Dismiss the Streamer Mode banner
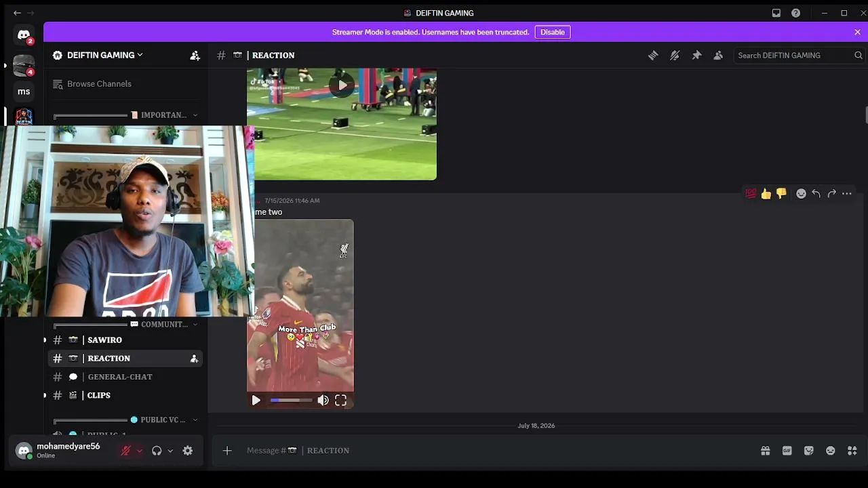This screenshot has width=868, height=488. click(857, 32)
